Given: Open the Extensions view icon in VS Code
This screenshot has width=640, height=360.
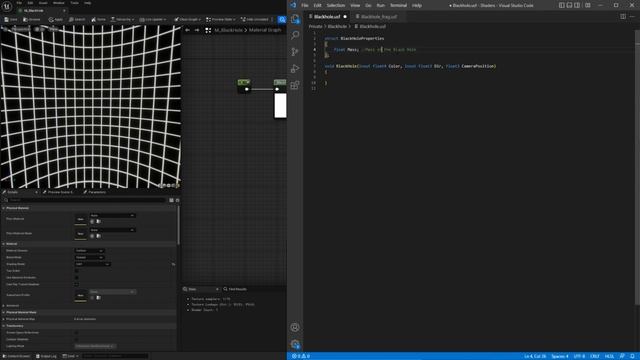Looking at the screenshot, I should tap(295, 85).
